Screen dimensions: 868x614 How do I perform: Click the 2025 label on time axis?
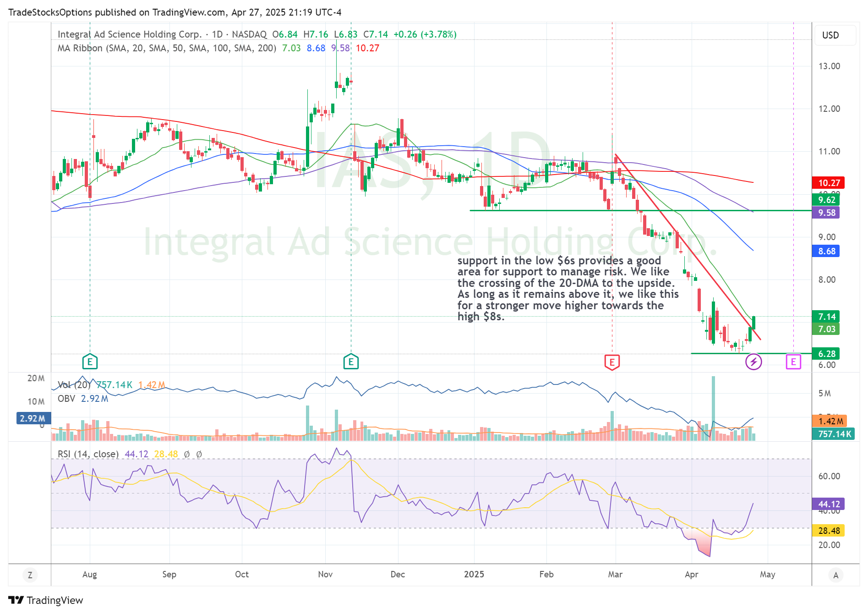click(474, 575)
